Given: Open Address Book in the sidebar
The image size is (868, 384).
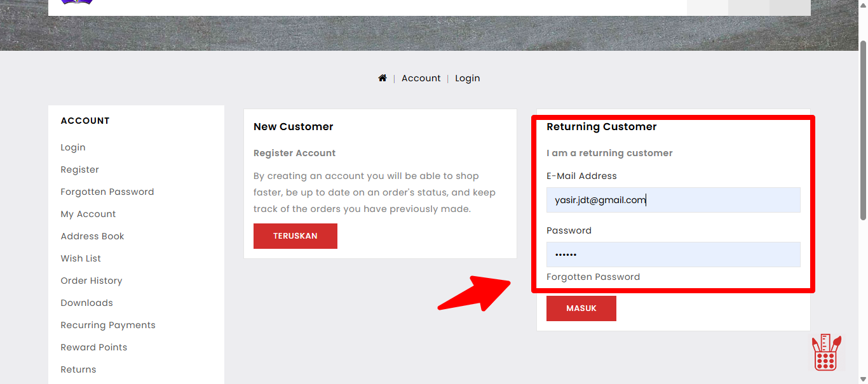Looking at the screenshot, I should [93, 236].
